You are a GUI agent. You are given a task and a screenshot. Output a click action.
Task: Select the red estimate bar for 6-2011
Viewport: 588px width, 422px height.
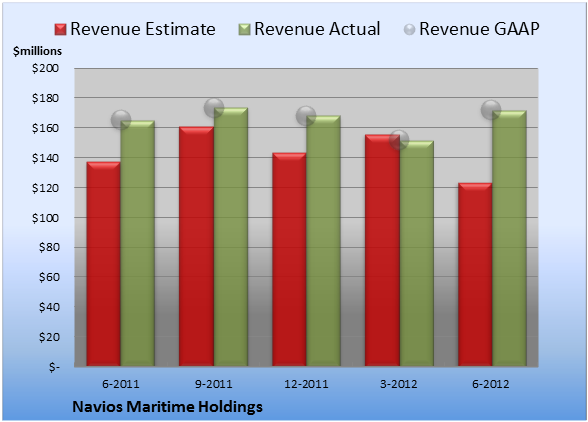point(104,264)
